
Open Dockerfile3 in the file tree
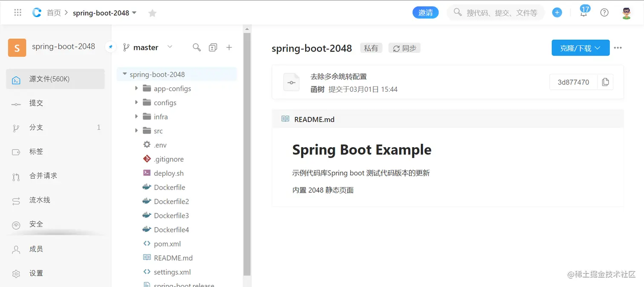point(171,215)
